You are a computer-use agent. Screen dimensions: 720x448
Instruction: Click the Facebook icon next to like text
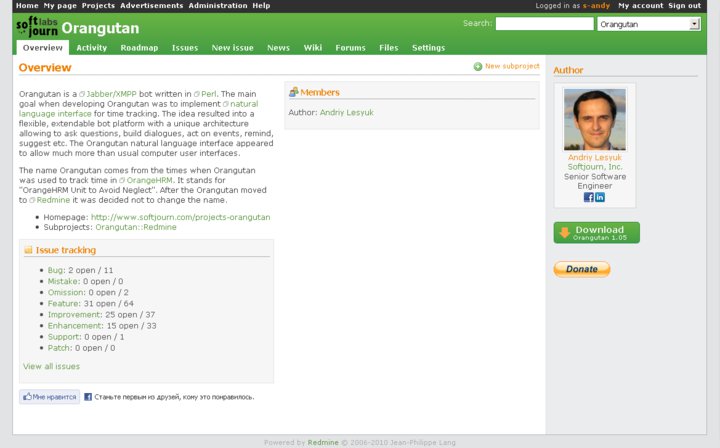tap(88, 397)
